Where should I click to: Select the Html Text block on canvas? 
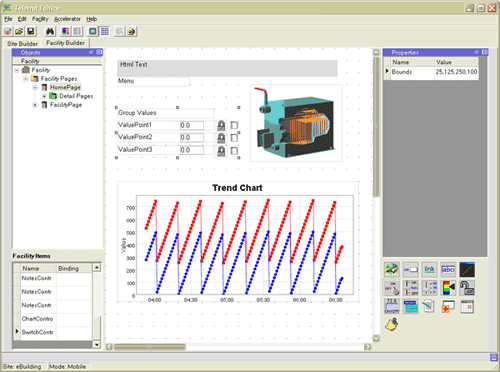tap(227, 68)
